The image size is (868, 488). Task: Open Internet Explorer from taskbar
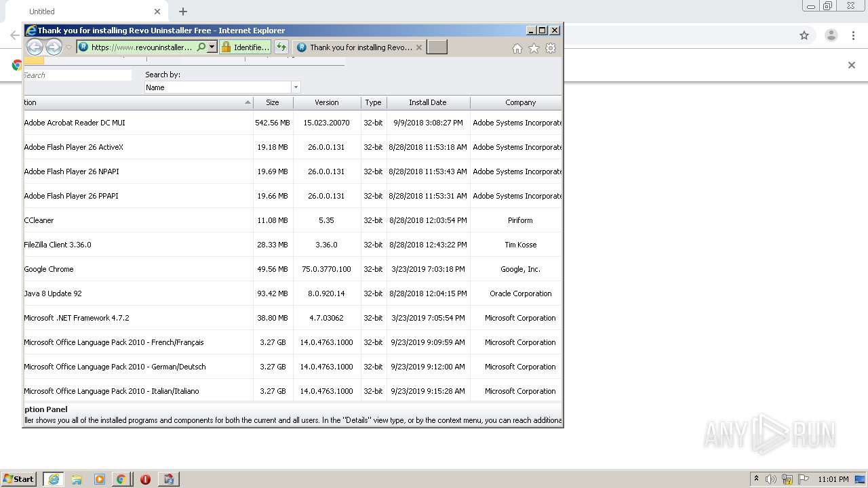pyautogui.click(x=54, y=479)
